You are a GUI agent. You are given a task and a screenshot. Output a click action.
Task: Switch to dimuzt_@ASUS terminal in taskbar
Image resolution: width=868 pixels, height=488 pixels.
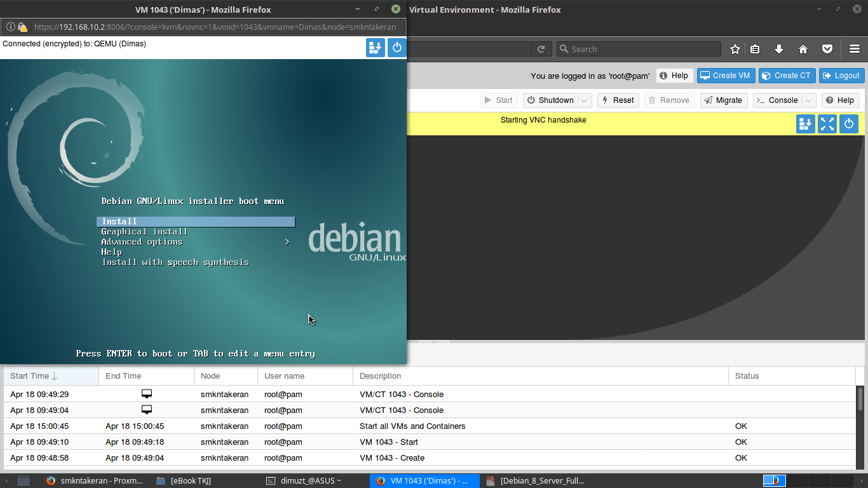(x=304, y=480)
